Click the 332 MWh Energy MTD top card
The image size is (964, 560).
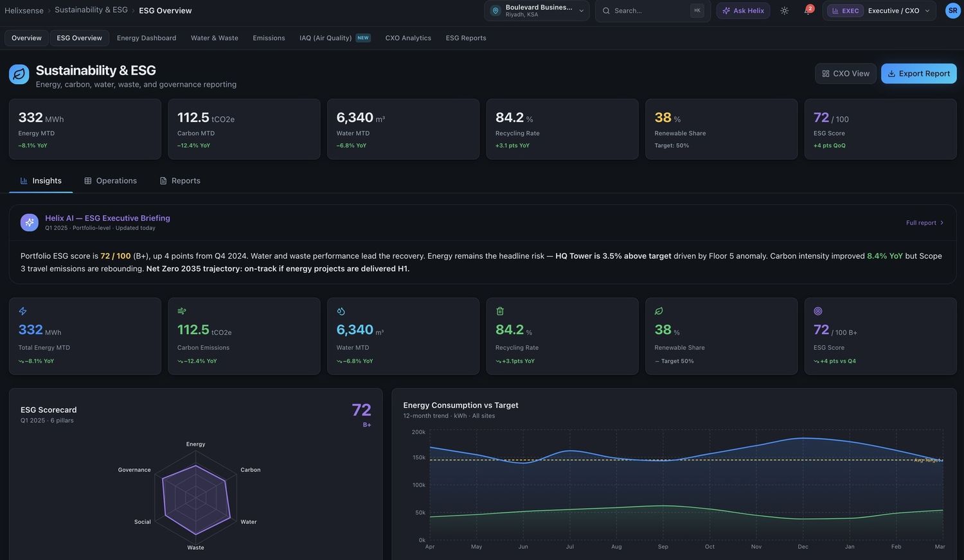pyautogui.click(x=85, y=129)
